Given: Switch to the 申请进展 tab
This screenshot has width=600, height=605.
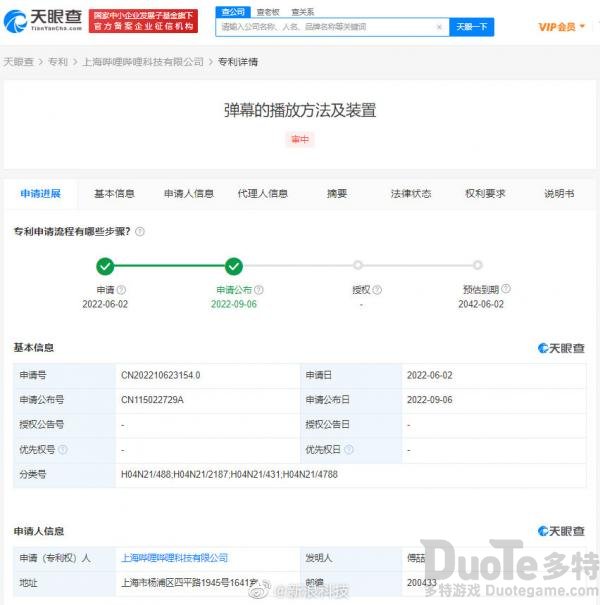Looking at the screenshot, I should (41, 194).
